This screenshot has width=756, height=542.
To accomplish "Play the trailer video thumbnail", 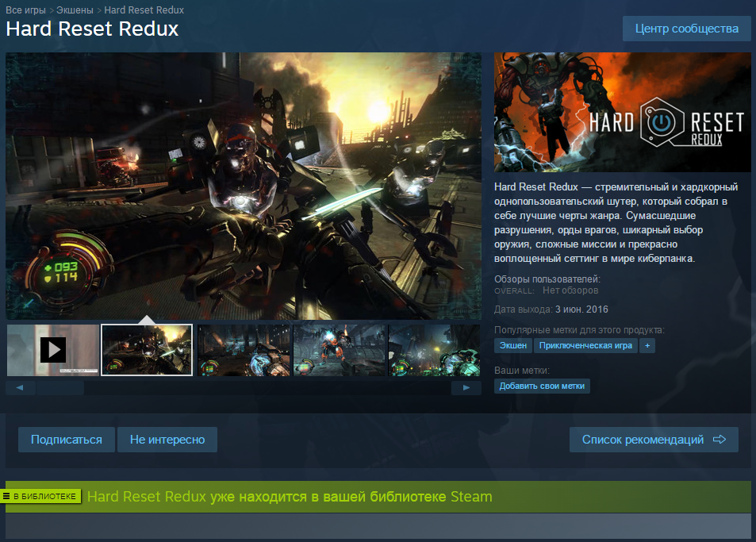I will [53, 350].
